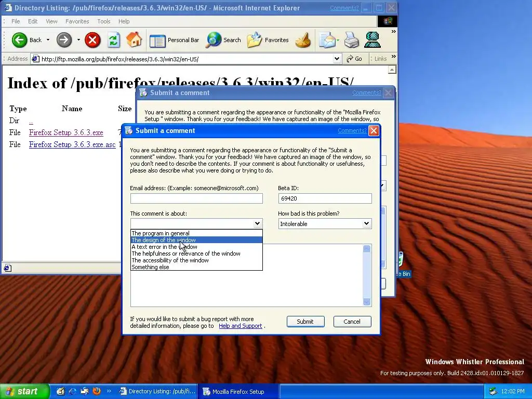Click the green Back arrow in Internet Explorer
The image size is (532, 399).
[19, 40]
